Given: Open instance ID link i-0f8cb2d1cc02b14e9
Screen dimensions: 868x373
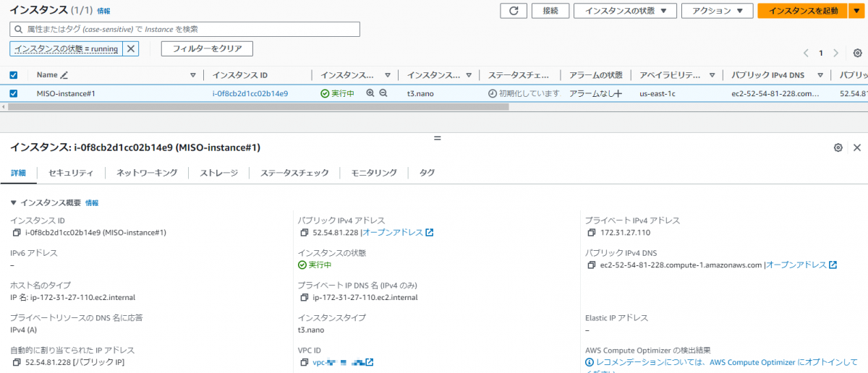Looking at the screenshot, I should coord(250,93).
